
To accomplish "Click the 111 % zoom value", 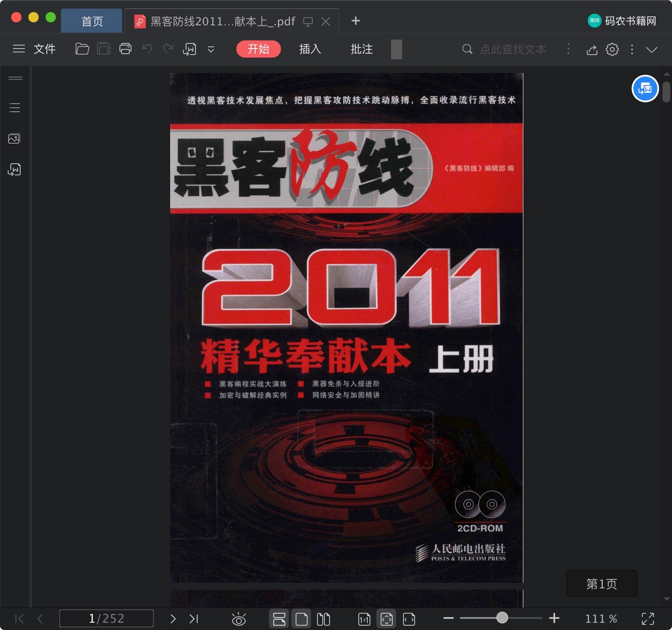I will pyautogui.click(x=601, y=618).
